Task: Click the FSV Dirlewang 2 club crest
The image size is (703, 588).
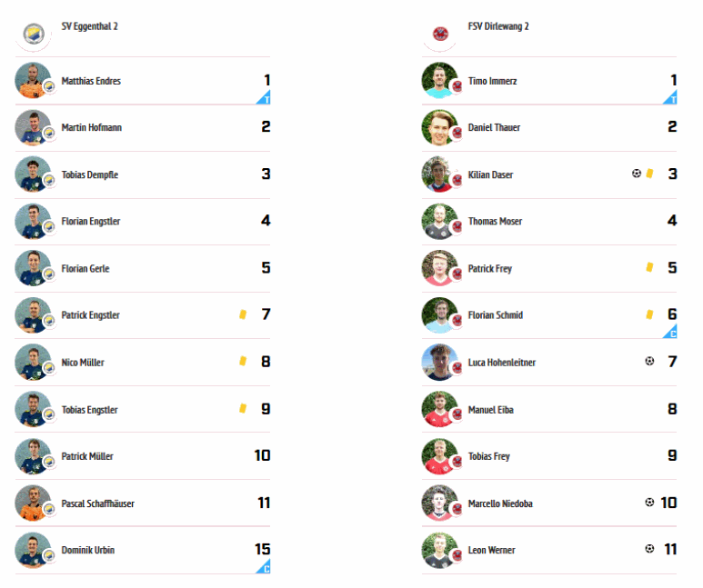Action: point(440,34)
